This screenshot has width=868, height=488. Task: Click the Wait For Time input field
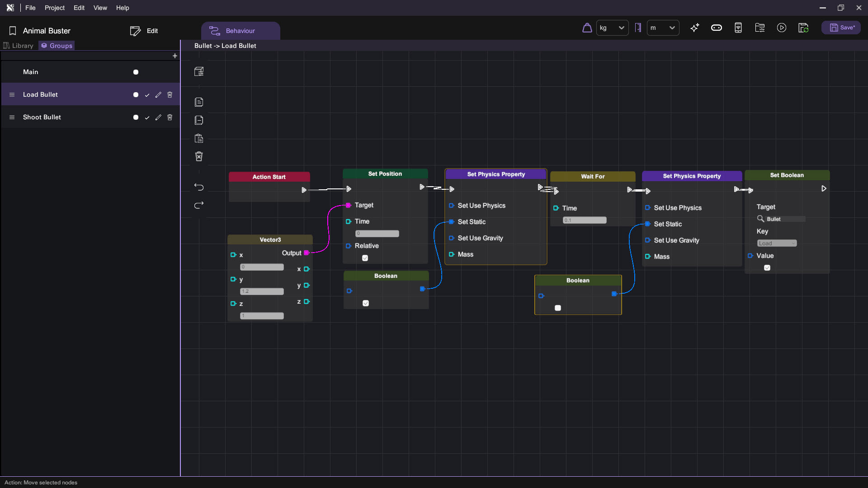point(585,220)
